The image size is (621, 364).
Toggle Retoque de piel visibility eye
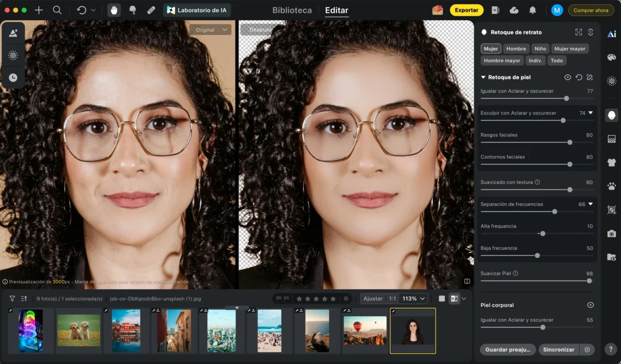point(568,78)
